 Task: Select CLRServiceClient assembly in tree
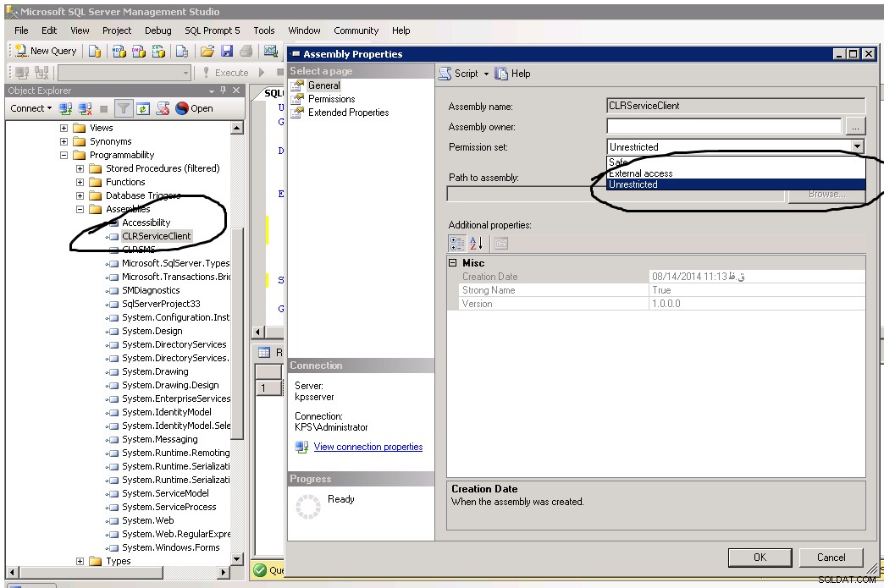click(x=156, y=236)
